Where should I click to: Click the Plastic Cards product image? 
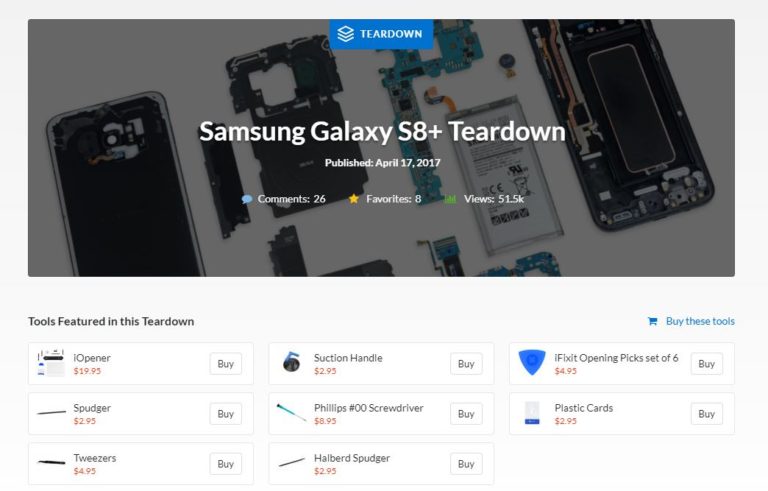point(532,413)
